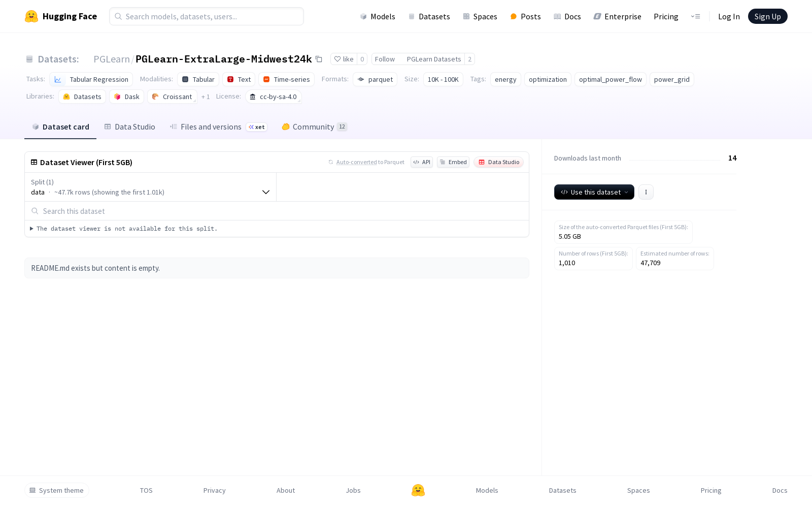Viewport: 812px width, 508px height.
Task: Focus the main search models box
Action: (207, 16)
